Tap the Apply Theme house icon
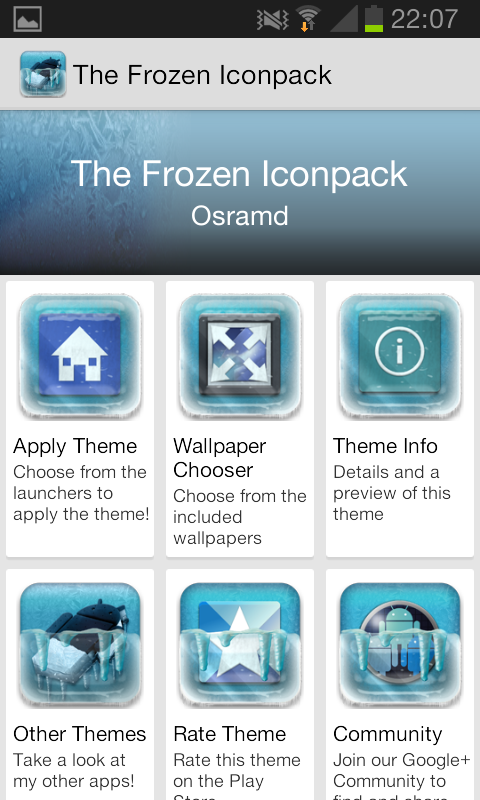Image resolution: width=480 pixels, height=800 pixels. coord(80,356)
